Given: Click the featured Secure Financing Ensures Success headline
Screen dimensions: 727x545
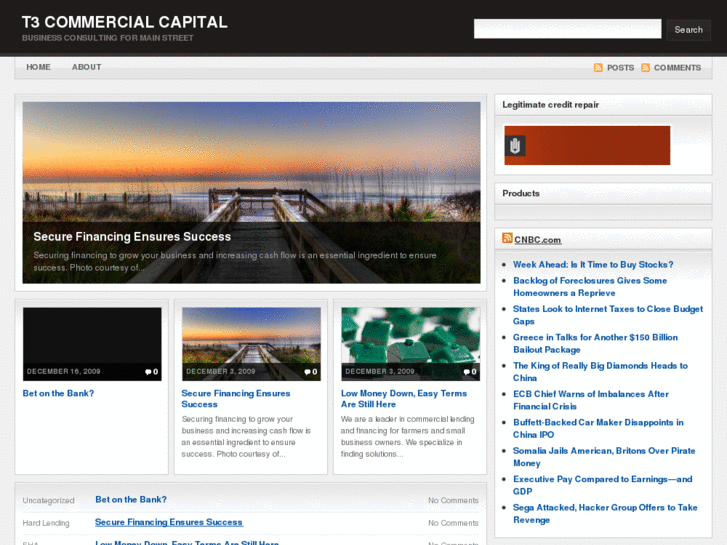Looking at the screenshot, I should tap(132, 237).
